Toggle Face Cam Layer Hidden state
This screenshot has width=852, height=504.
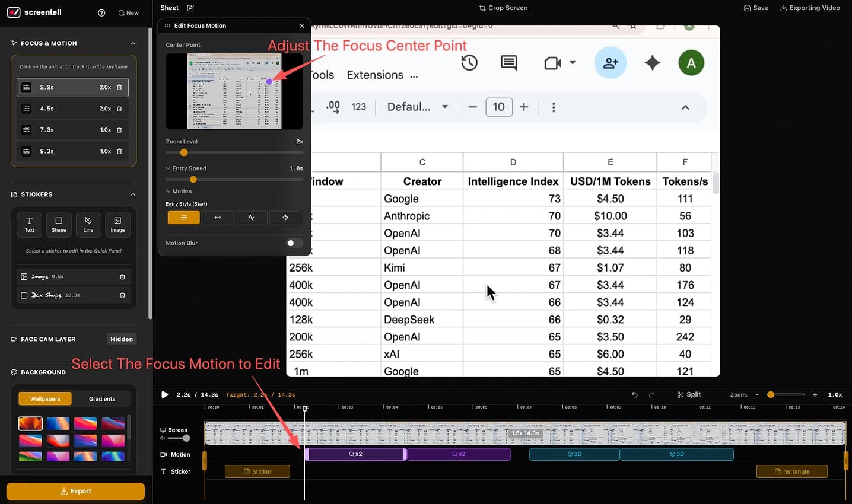coord(122,339)
